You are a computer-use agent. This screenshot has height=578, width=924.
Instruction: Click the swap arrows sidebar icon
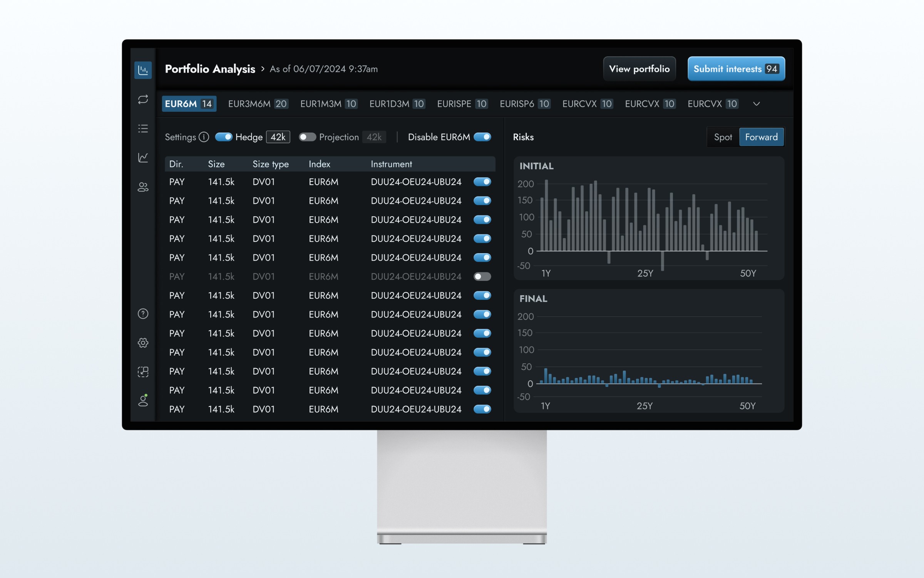(143, 99)
